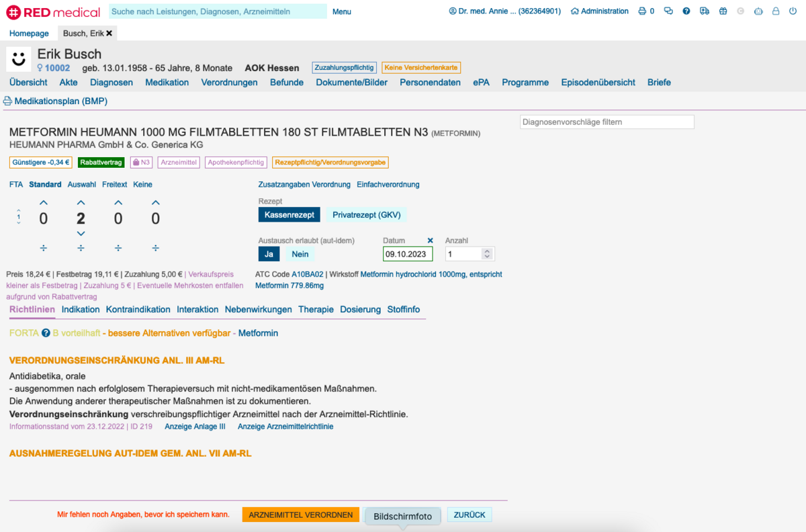Clear the Datum field with X
The height and width of the screenshot is (532, 806).
point(431,240)
